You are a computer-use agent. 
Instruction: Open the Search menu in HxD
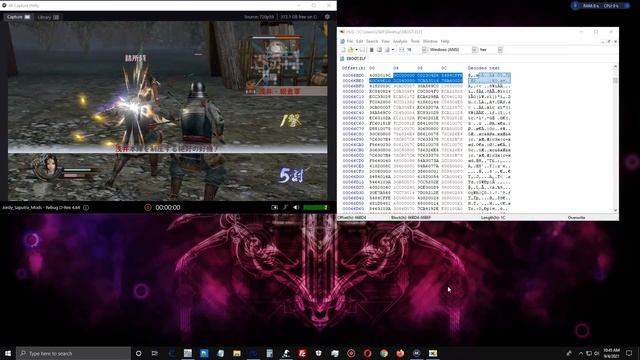(x=372, y=41)
